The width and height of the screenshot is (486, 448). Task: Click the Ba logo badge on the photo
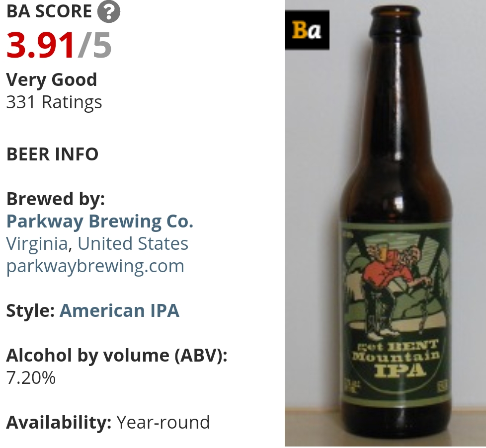[307, 30]
